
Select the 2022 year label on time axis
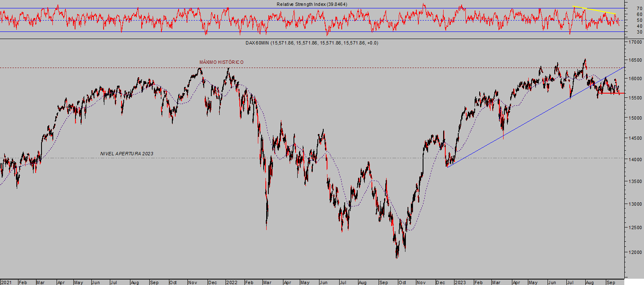point(232,282)
